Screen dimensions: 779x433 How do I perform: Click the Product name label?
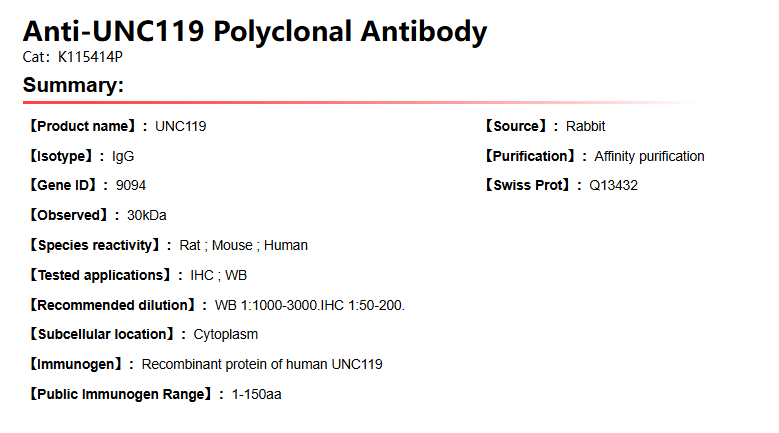coord(82,126)
